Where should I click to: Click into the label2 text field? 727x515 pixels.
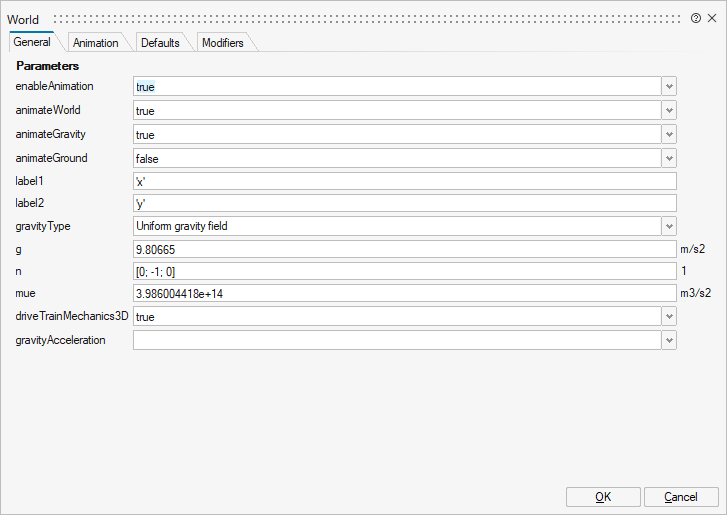pos(405,203)
